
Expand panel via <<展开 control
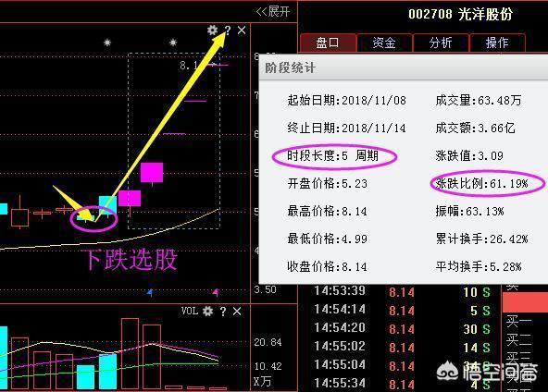pos(273,12)
